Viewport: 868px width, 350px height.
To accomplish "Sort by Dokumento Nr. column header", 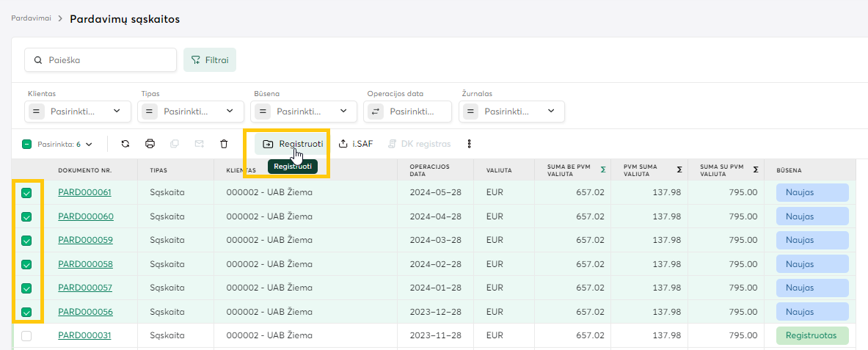I will coord(85,170).
